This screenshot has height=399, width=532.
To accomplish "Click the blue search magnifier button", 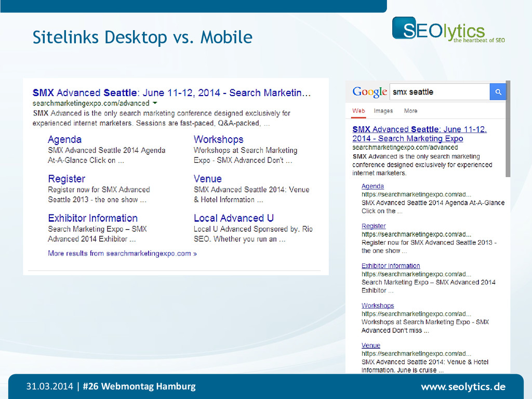I will point(498,91).
